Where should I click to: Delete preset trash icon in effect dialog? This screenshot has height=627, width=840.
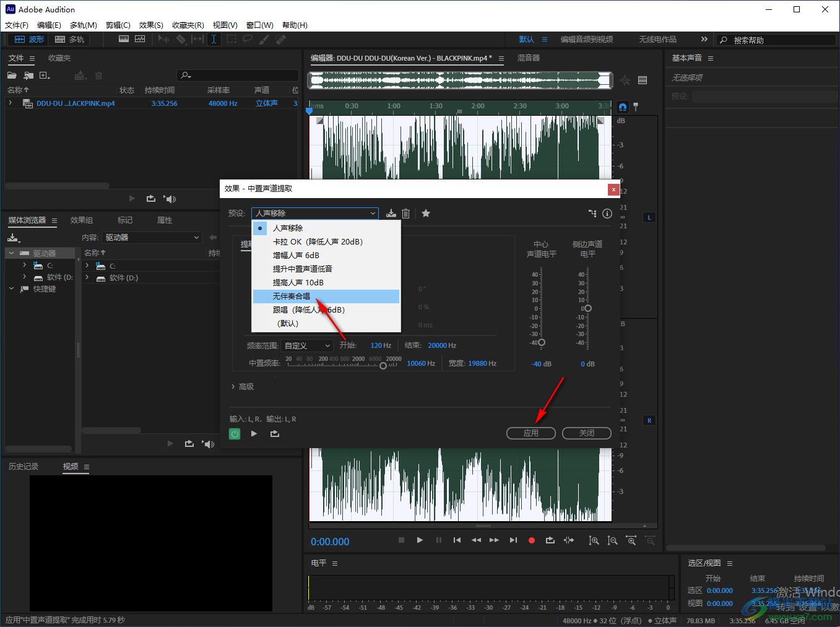pos(406,214)
